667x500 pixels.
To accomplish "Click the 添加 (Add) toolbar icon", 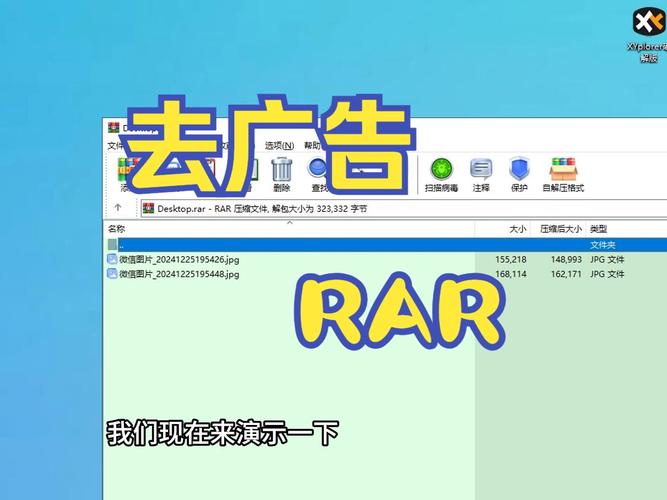I will pyautogui.click(x=125, y=172).
